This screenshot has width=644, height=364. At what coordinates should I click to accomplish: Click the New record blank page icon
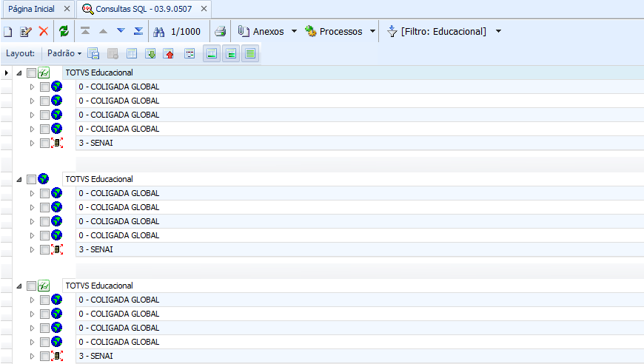(8, 32)
